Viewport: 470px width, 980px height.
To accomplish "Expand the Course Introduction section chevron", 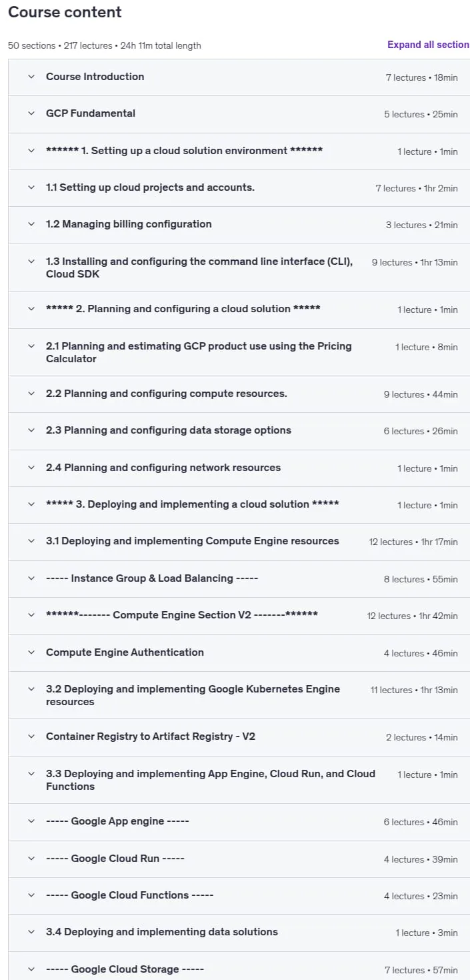I will (x=31, y=77).
